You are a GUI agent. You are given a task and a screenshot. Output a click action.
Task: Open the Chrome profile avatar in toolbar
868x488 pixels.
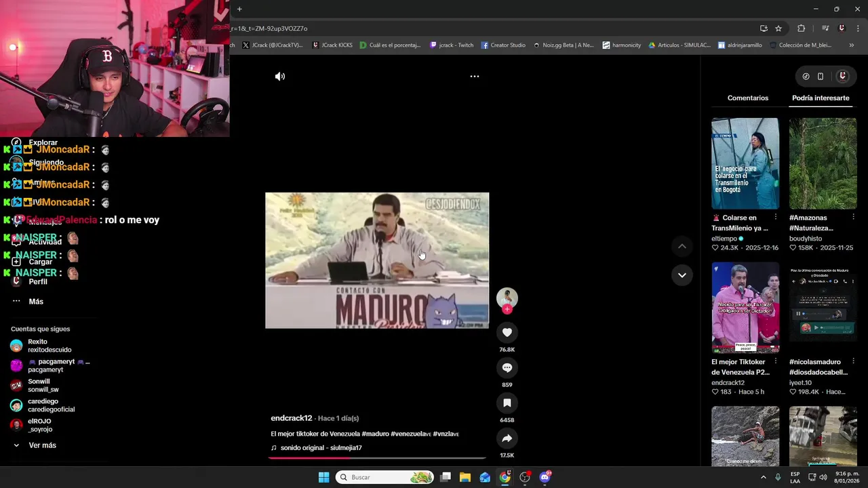coord(842,28)
